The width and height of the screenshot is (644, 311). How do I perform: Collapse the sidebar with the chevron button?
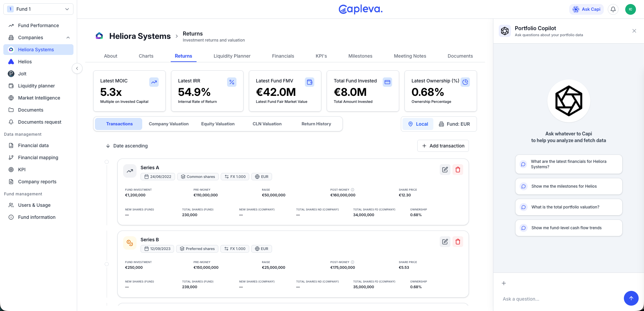pos(77,68)
